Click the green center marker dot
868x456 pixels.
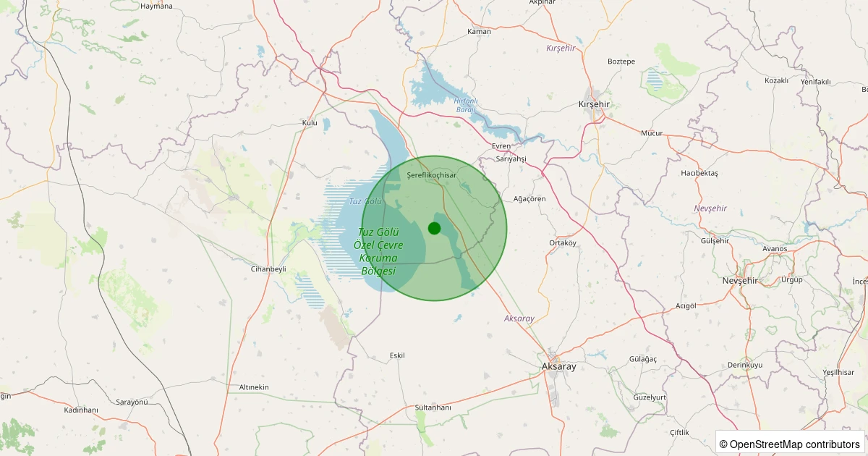(434, 228)
